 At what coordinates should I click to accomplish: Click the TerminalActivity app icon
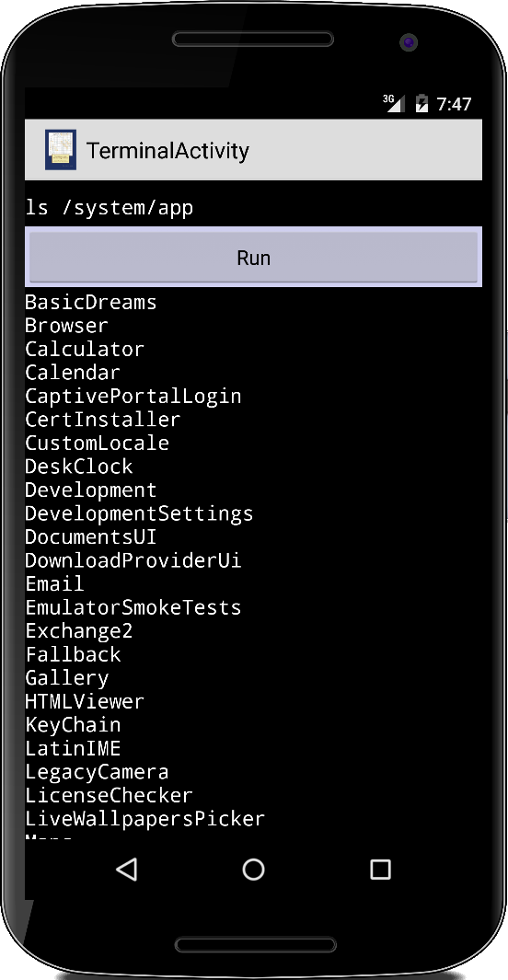tap(61, 150)
